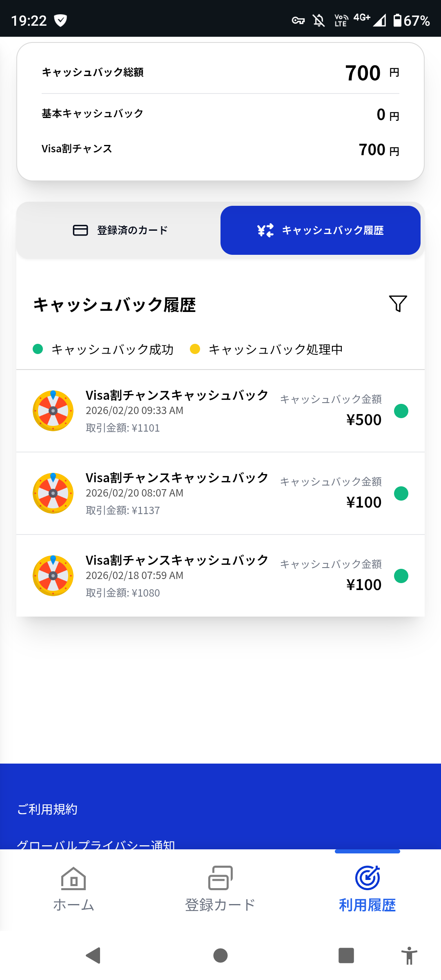441x980 pixels.
Task: Open the ご利用規約 link
Action: point(47,809)
